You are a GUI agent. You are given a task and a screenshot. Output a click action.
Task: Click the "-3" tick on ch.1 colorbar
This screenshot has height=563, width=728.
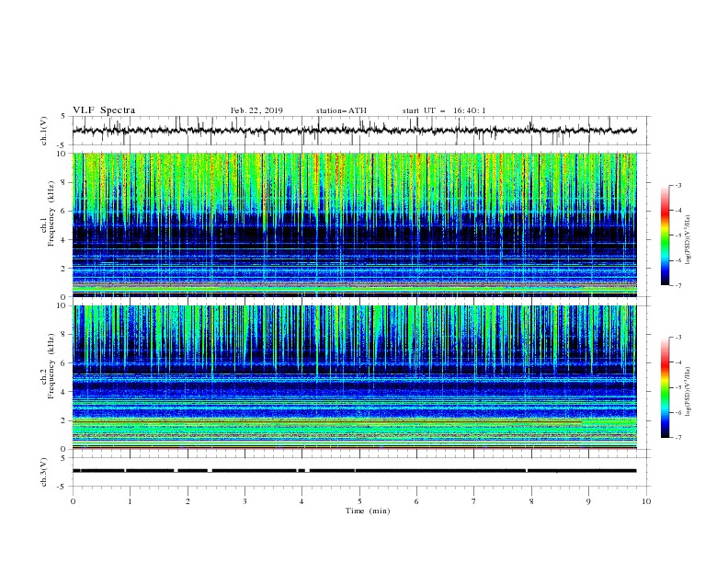(x=677, y=185)
